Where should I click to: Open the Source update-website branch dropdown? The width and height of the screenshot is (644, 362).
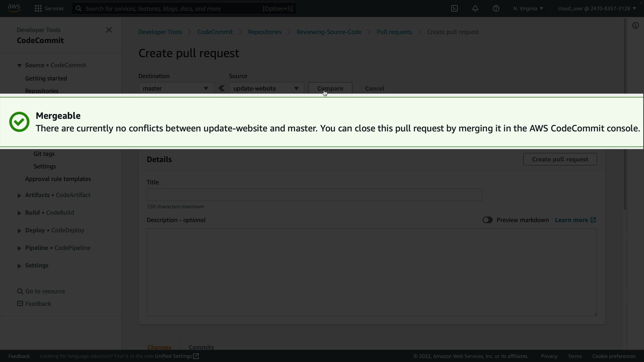266,88
